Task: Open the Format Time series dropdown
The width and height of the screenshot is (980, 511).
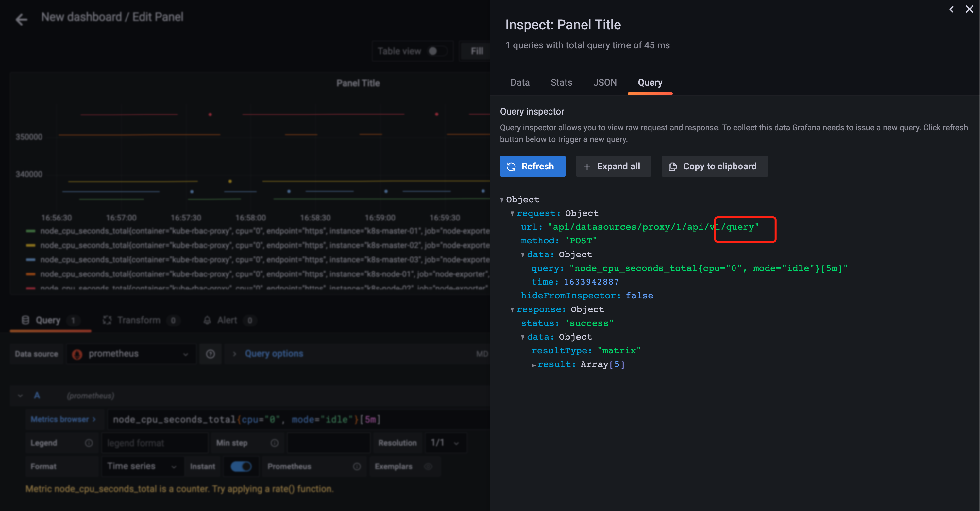Action: pos(142,467)
